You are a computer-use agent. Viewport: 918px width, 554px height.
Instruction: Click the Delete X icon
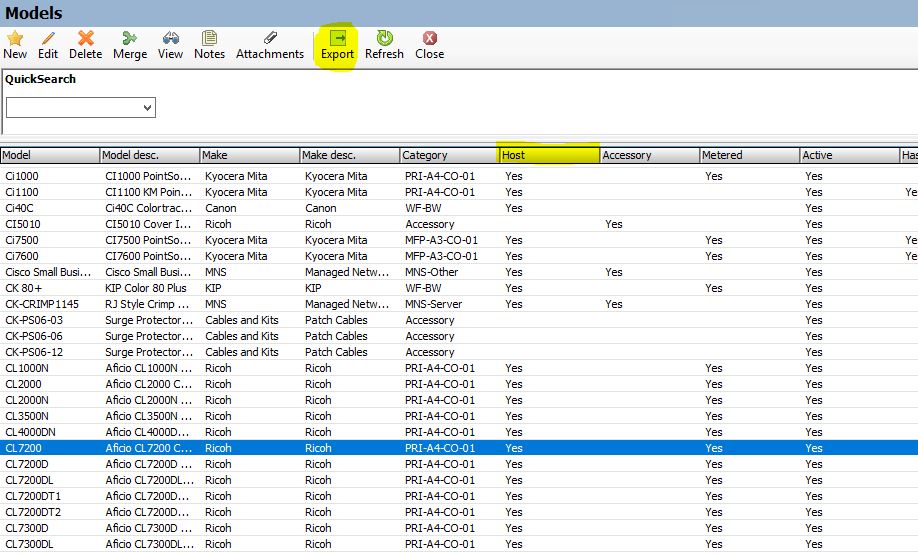(x=85, y=39)
